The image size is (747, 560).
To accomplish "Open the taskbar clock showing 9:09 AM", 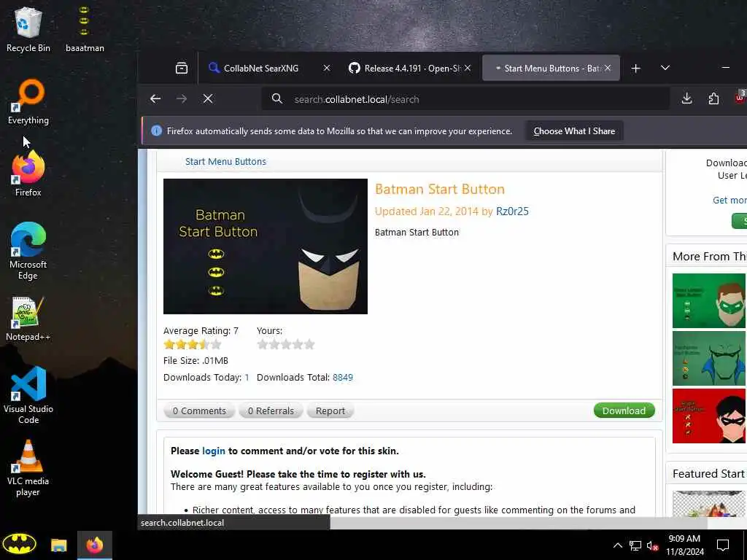I will point(684,545).
